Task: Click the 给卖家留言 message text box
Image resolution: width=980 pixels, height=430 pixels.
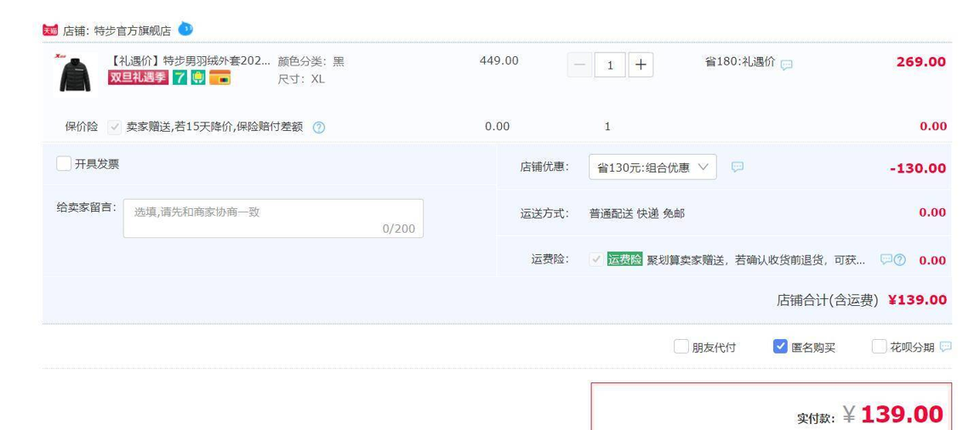Action: click(273, 218)
